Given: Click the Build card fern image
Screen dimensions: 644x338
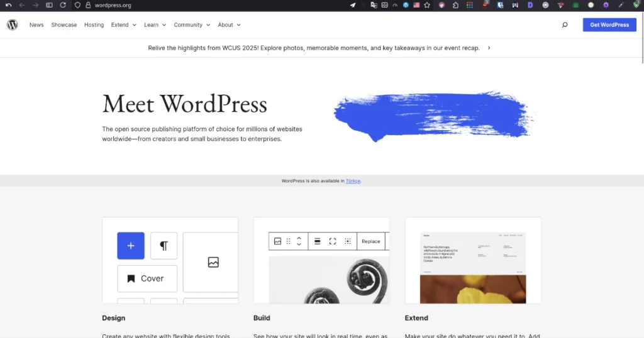Looking at the screenshot, I should [329, 280].
